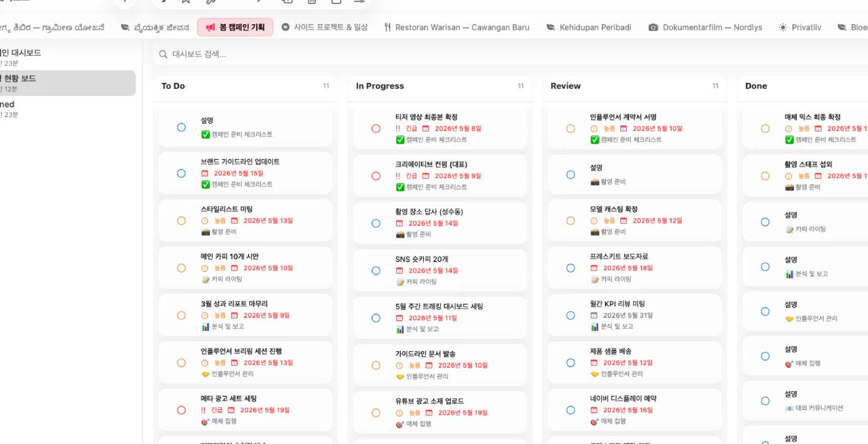Click 긴급 label in 크리에이티브 컨펌 (대표) card
Screen dimensions: 868x444
(412, 176)
